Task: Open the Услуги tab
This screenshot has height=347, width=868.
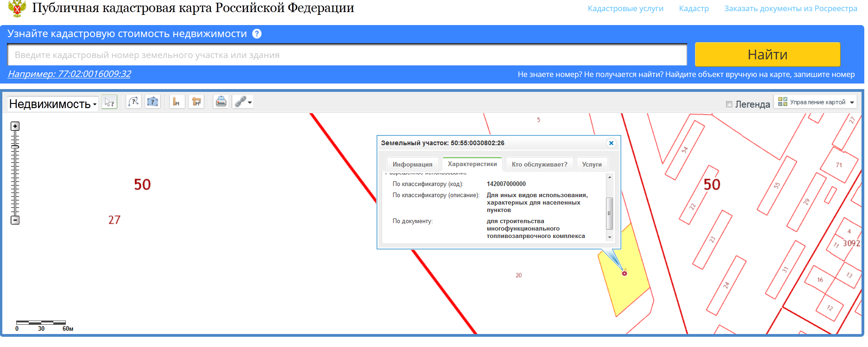Action: pos(592,164)
